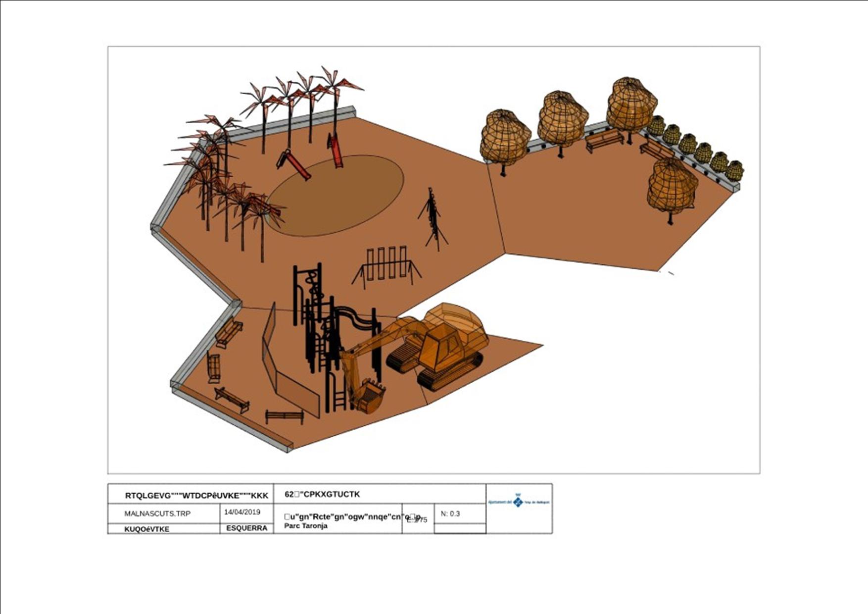Select the 62 CPKXGTUCTK heading text
Viewport: 868px width, 614px height.
pos(322,494)
